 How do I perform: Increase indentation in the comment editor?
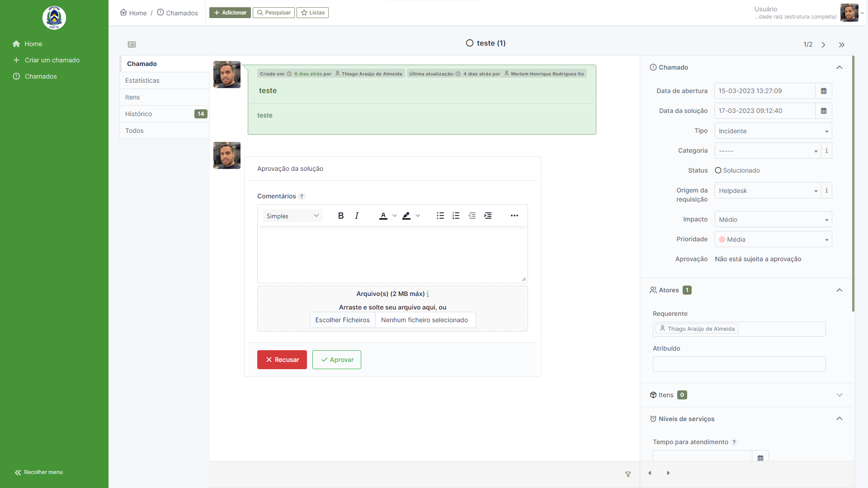click(488, 216)
